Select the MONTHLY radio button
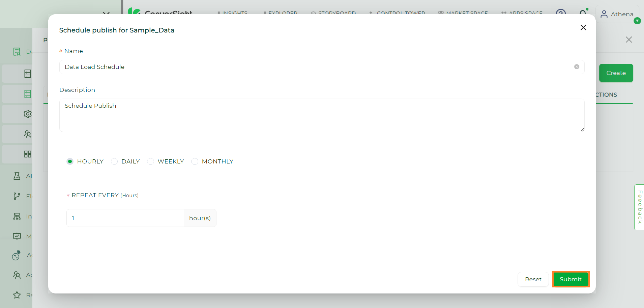This screenshot has height=308, width=644. point(195,161)
